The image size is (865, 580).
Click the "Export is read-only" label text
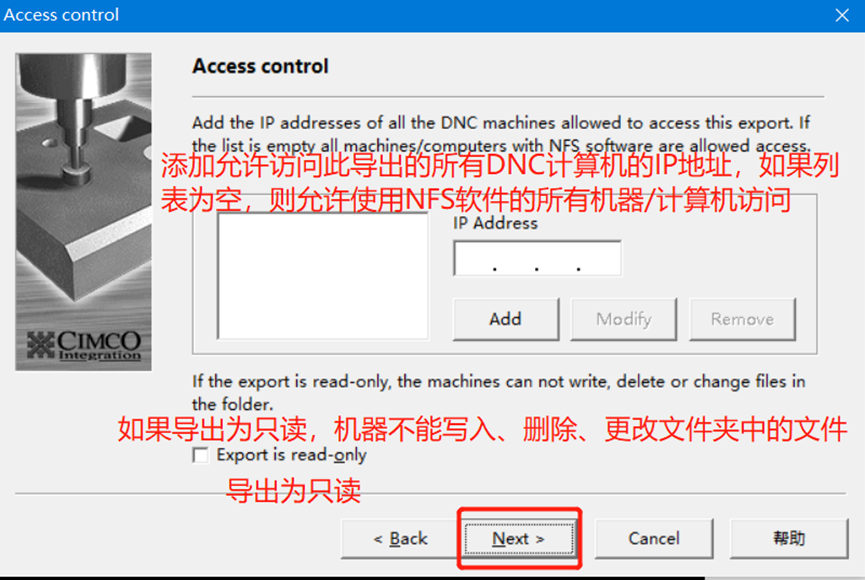coord(291,455)
